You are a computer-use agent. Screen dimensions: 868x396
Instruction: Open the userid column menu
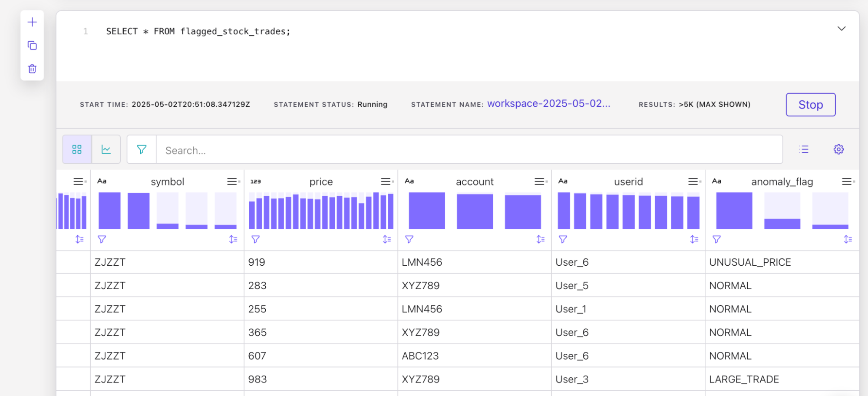(x=694, y=181)
